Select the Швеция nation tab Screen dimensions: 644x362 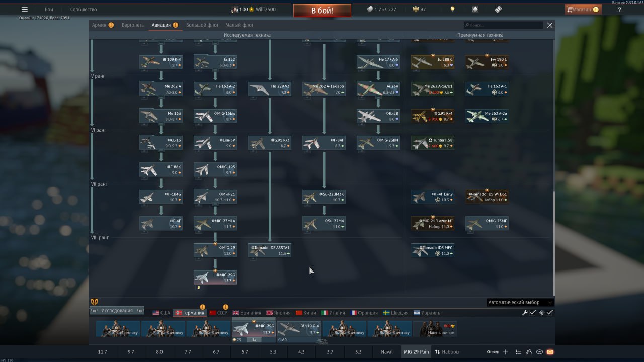click(x=396, y=313)
